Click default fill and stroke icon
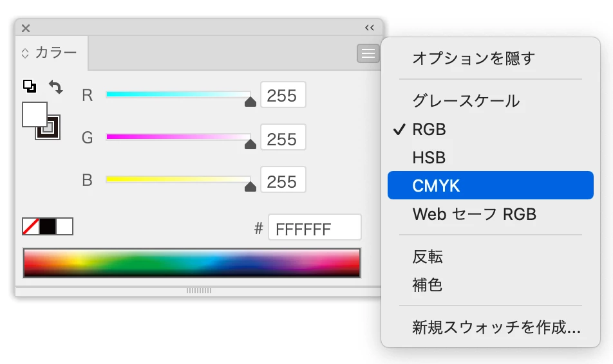Image resolution: width=613 pixels, height=364 pixels. click(x=30, y=86)
